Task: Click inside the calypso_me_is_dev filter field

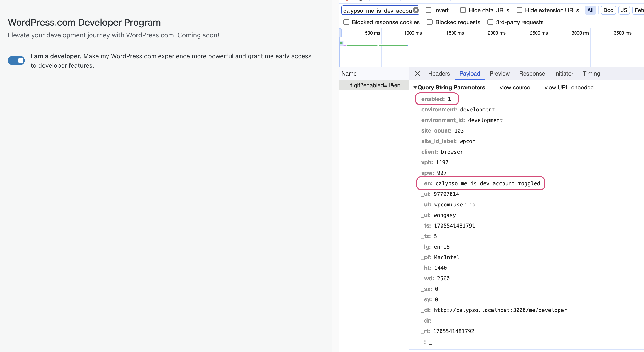Action: click(x=377, y=11)
